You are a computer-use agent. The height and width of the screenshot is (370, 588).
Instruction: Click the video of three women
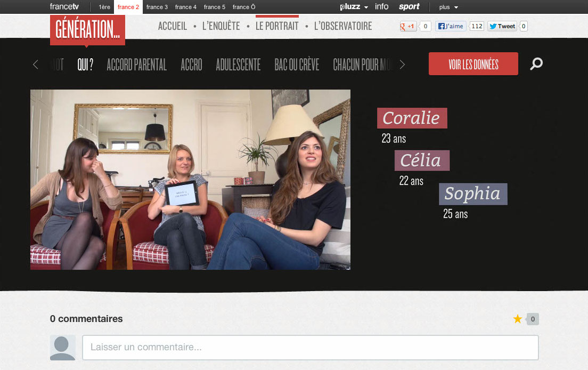click(191, 179)
